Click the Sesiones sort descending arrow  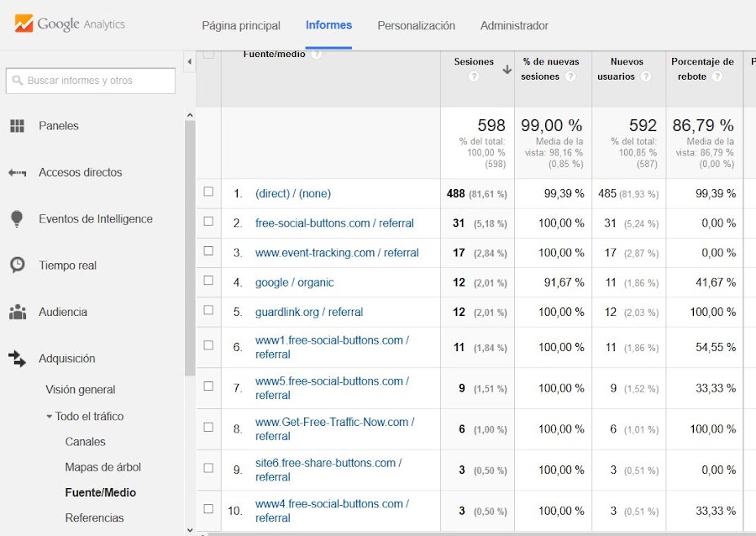(507, 70)
